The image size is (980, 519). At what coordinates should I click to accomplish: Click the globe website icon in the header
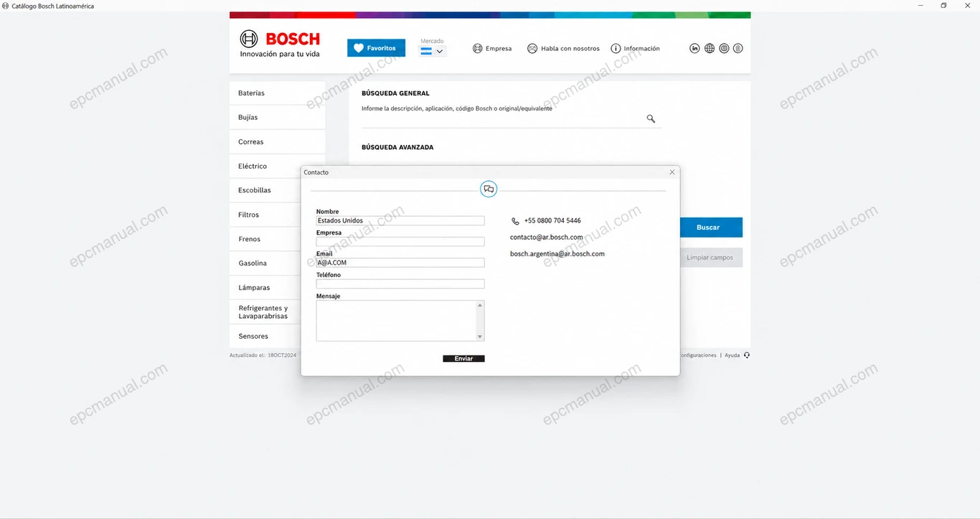(x=710, y=48)
